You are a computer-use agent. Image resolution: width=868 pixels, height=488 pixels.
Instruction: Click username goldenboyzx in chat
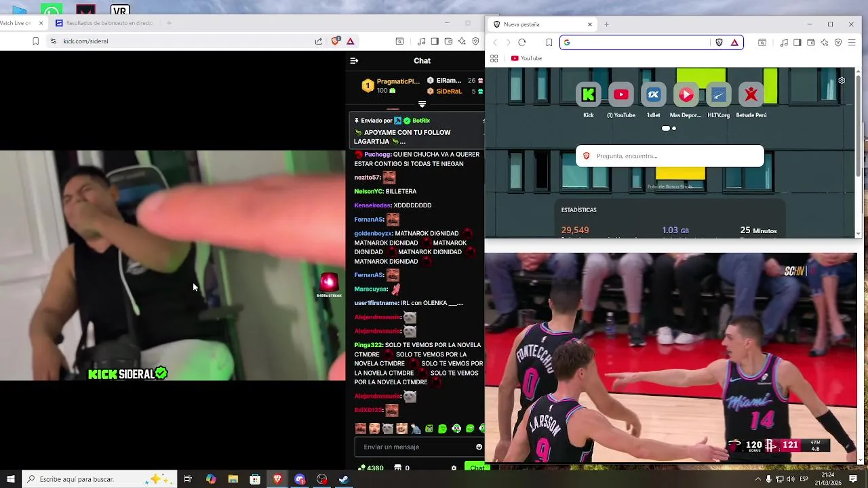[x=373, y=233]
